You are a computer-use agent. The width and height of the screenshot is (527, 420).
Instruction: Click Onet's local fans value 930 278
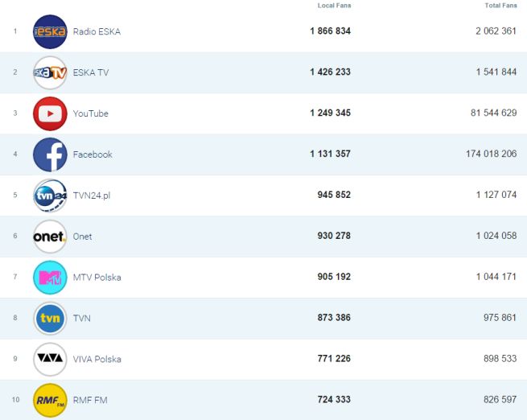click(x=330, y=237)
